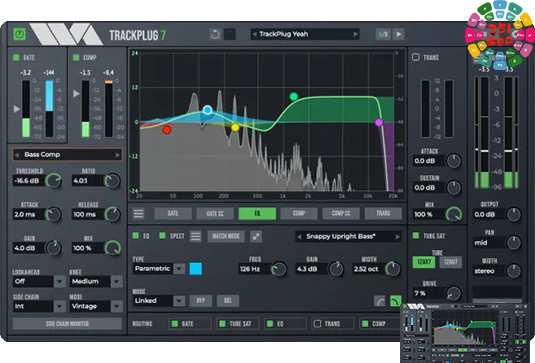Click the expand arrows icon near MATCH MODE
The width and height of the screenshot is (535, 363).
point(256,236)
